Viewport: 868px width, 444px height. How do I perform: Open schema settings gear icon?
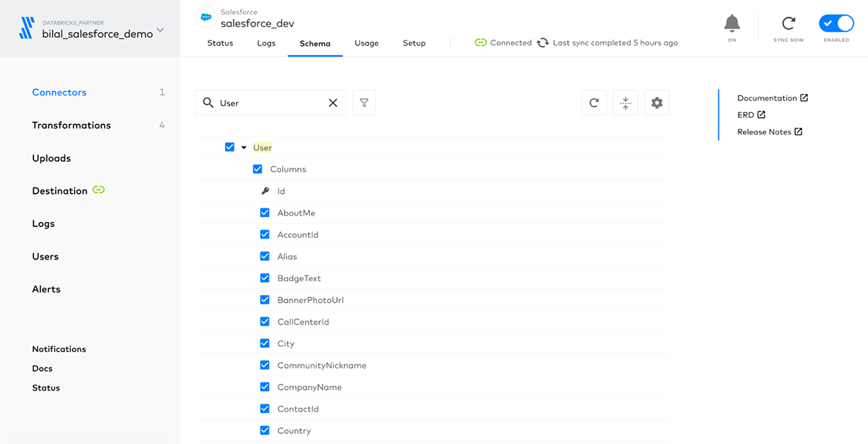pos(657,103)
